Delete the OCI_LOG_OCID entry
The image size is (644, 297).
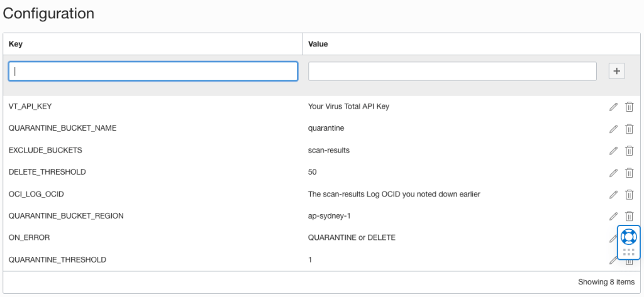[x=629, y=195]
